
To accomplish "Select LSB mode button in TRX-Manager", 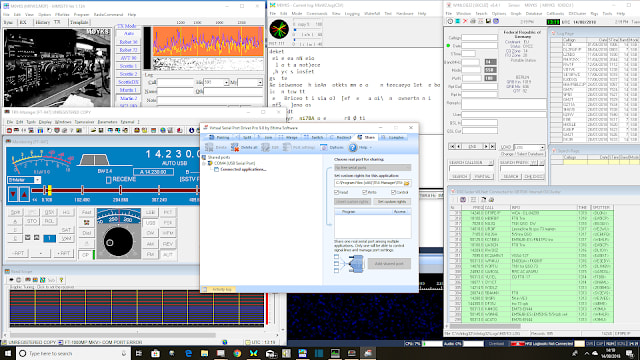I will pos(151,212).
